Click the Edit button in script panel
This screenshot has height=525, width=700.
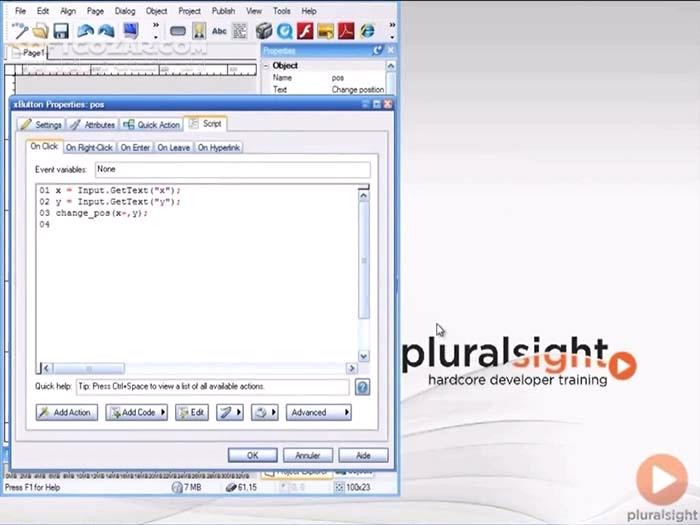pyautogui.click(x=192, y=412)
